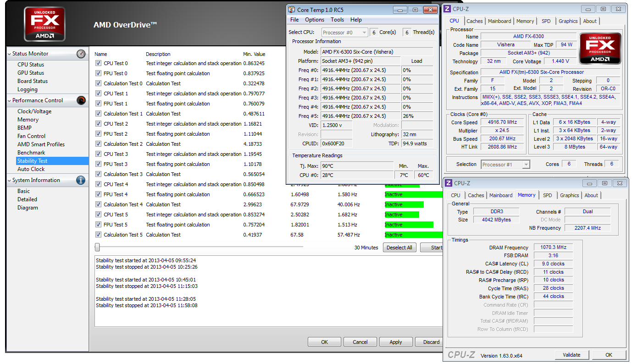Click the OK button in AMD OverDrive
Viewport: 632px width, 364px height.
click(324, 342)
